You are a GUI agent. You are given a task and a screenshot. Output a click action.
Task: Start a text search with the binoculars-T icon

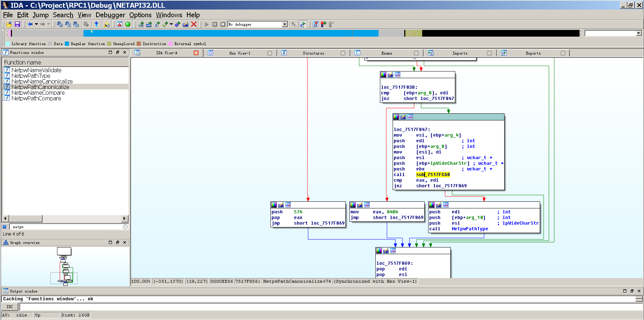click(x=68, y=24)
